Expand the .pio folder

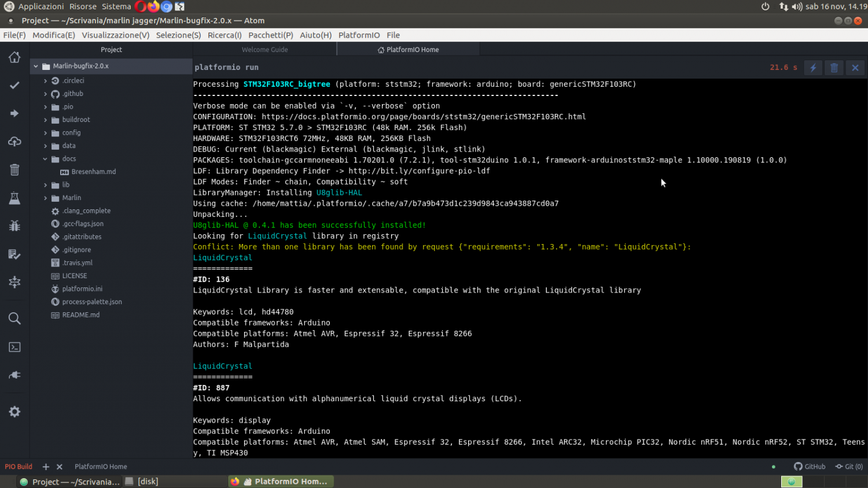coord(46,107)
